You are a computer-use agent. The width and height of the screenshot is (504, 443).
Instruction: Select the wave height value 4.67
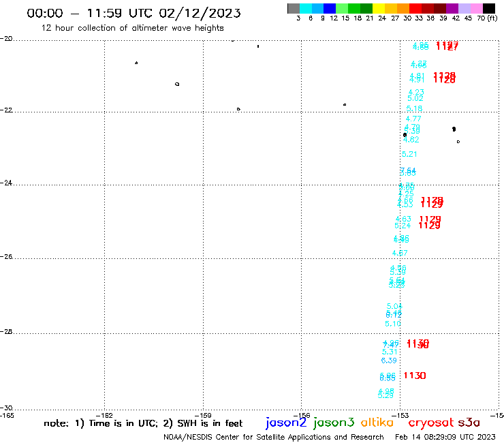[400, 253]
